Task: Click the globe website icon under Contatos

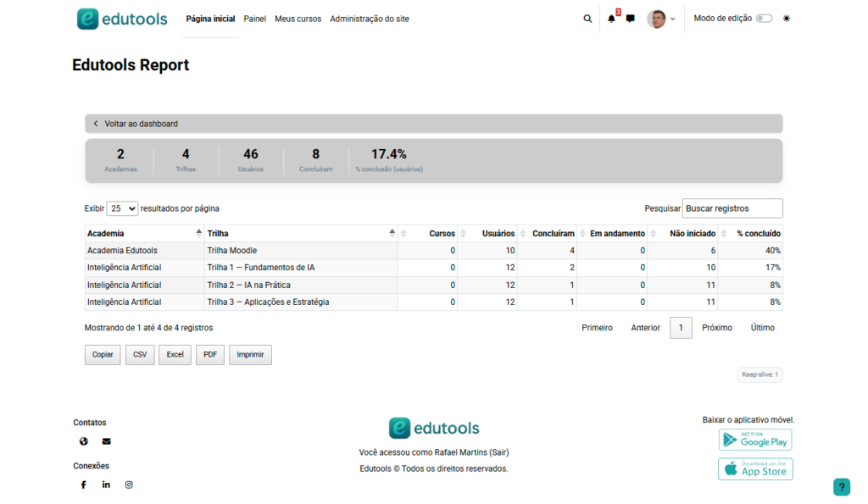Action: point(84,441)
